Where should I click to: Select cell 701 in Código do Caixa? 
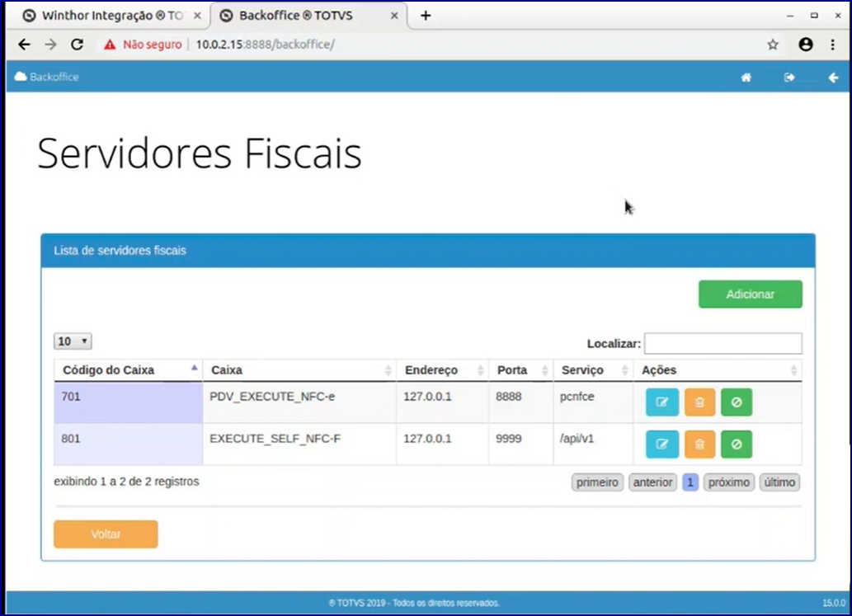pyautogui.click(x=128, y=402)
